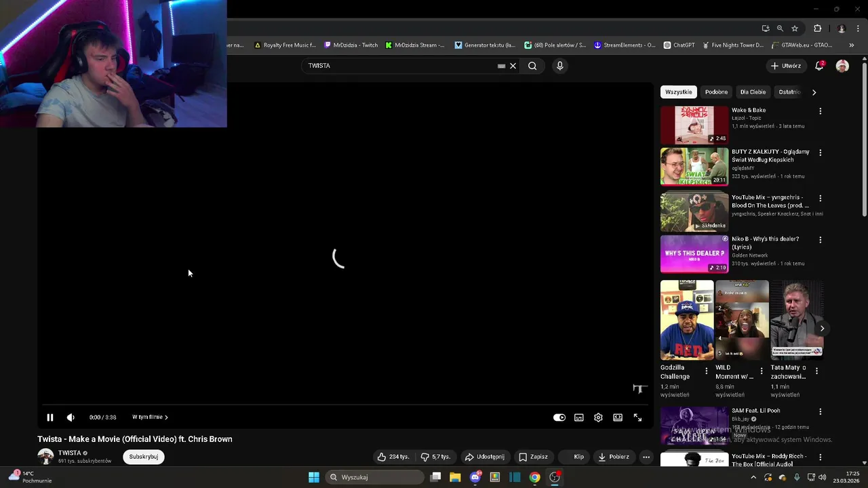Open Chrome zoom magnifier icon

tap(780, 28)
